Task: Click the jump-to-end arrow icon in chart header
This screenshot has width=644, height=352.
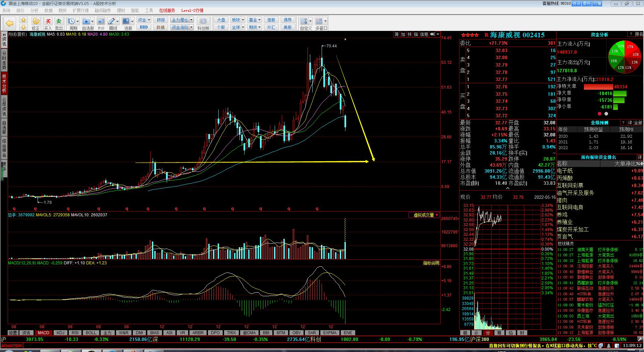Action: coord(432,34)
